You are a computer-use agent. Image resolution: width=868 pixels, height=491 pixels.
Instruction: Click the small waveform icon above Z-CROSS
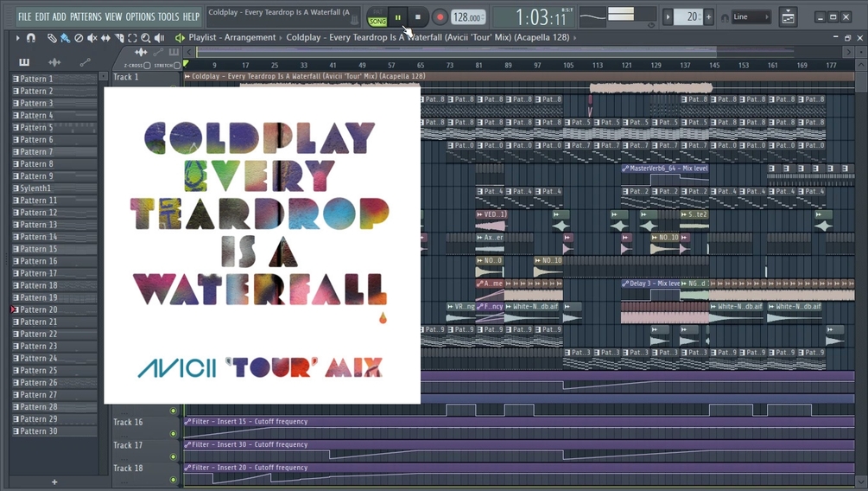pos(141,52)
